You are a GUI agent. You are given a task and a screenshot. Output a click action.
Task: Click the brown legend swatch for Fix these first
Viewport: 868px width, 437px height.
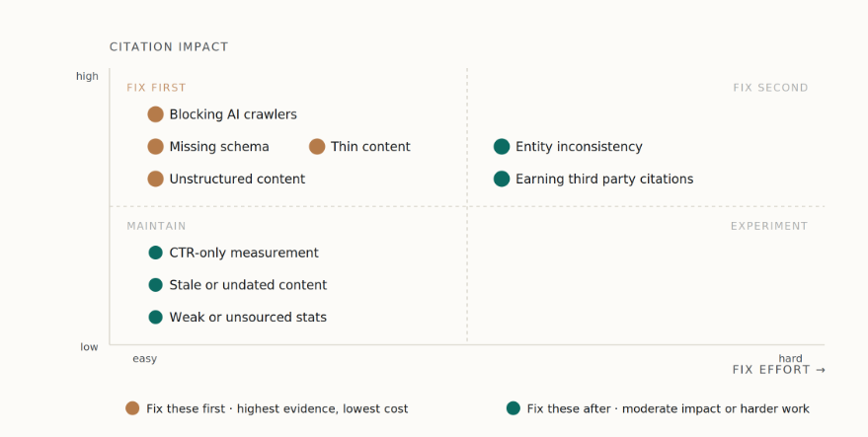(132, 408)
